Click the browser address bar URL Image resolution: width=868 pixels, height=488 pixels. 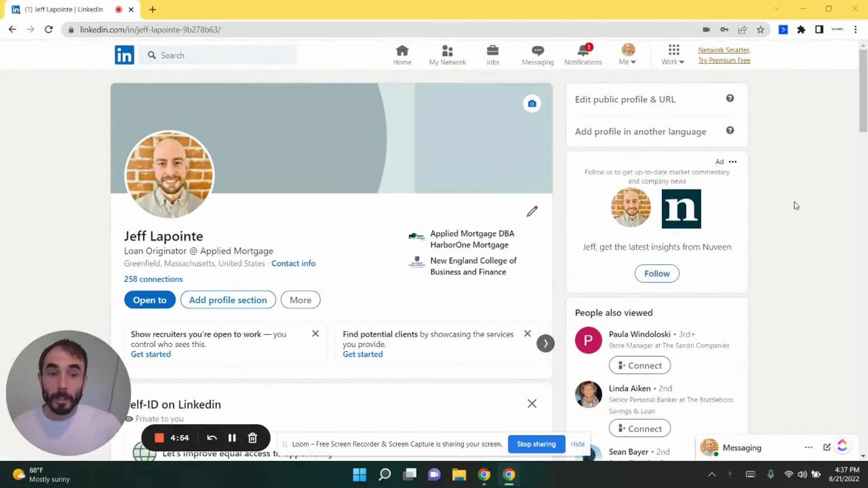(x=150, y=30)
